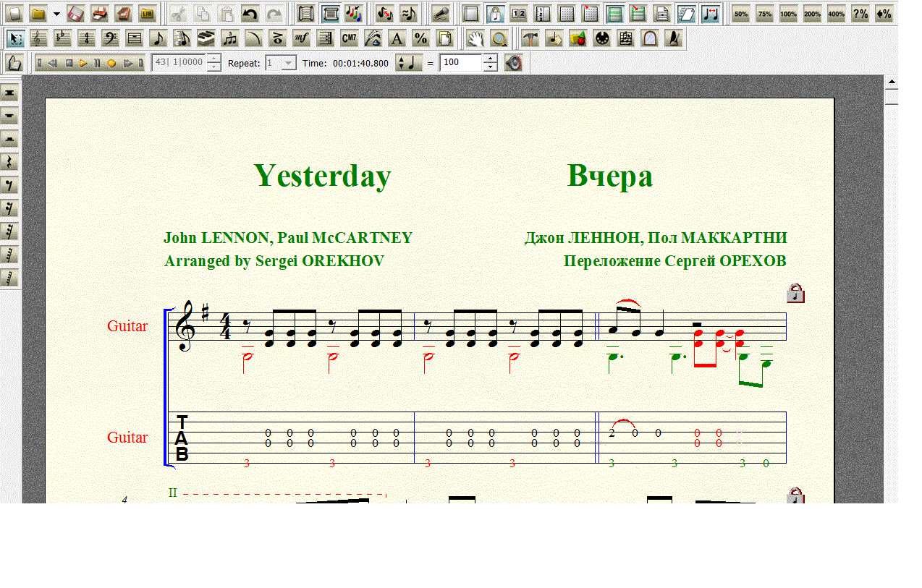
Task: Open the Repeat count dropdown
Action: click(x=289, y=63)
